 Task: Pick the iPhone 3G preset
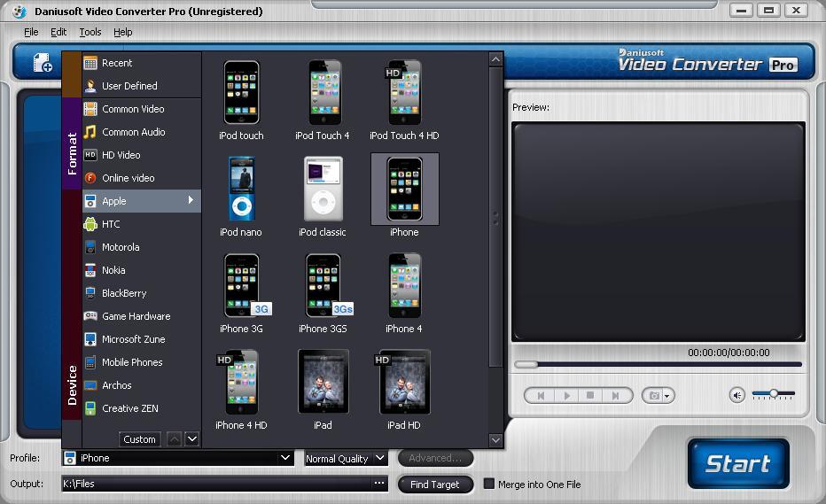241,293
